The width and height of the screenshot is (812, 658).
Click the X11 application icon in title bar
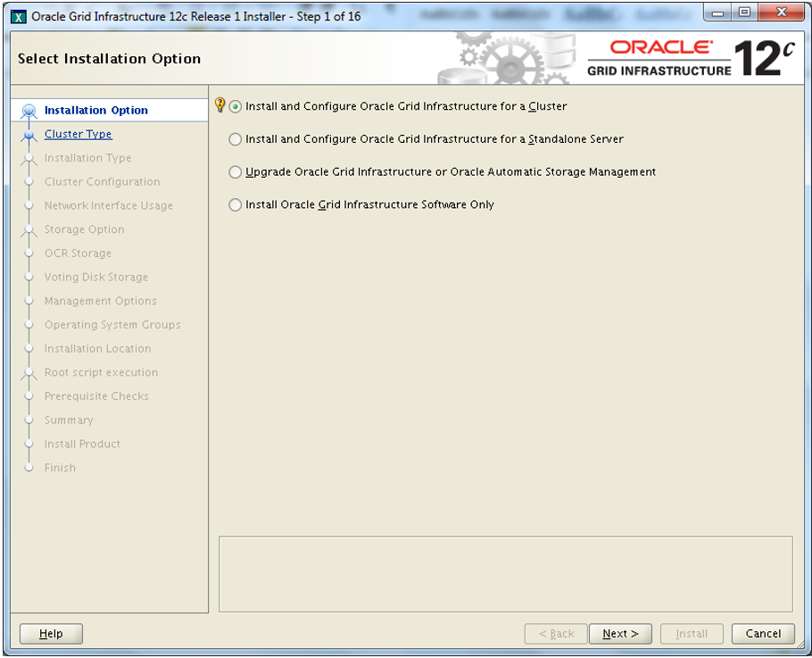click(x=19, y=17)
